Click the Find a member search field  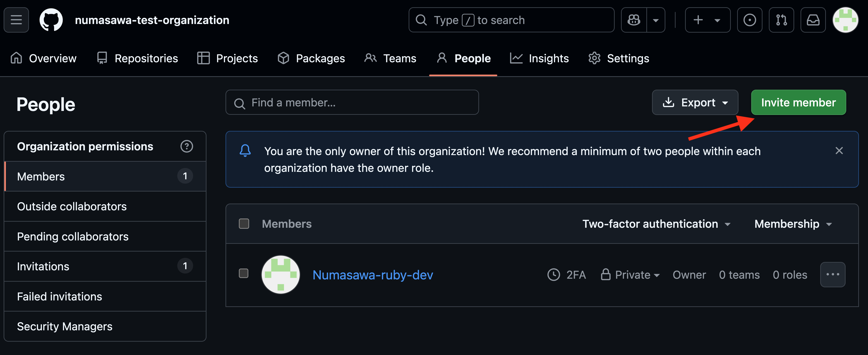352,102
